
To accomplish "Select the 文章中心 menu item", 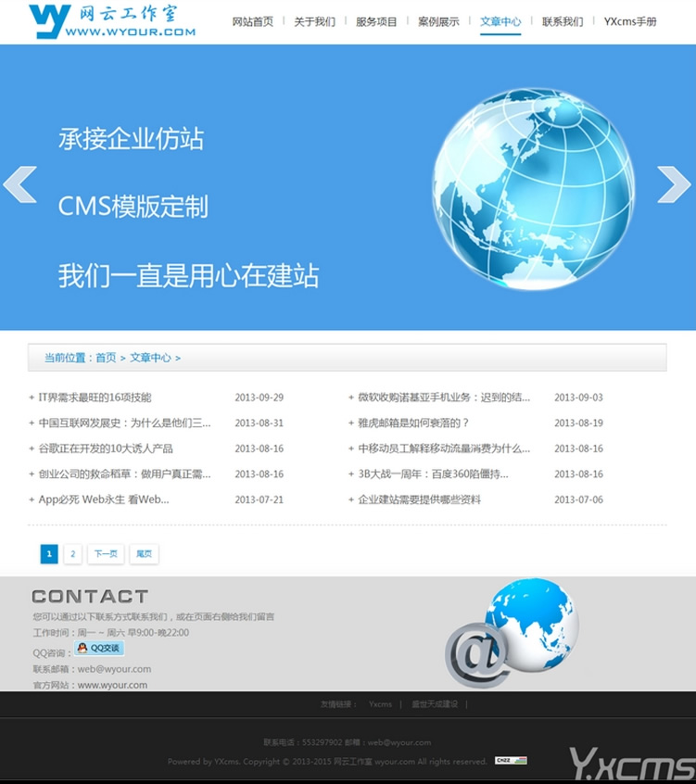I will (x=500, y=22).
